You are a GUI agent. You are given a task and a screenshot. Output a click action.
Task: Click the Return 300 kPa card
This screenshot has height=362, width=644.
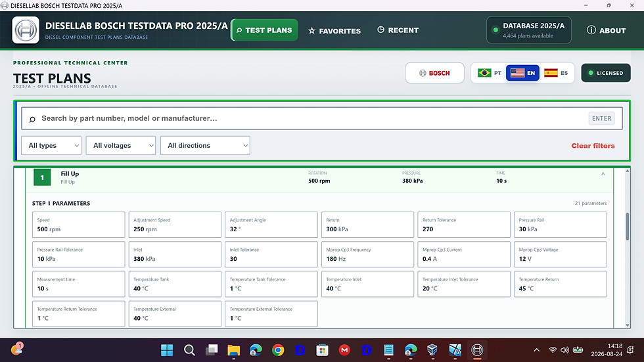tap(367, 225)
